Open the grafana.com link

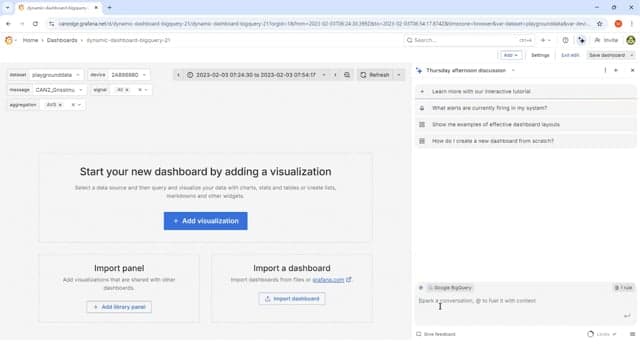click(x=328, y=280)
